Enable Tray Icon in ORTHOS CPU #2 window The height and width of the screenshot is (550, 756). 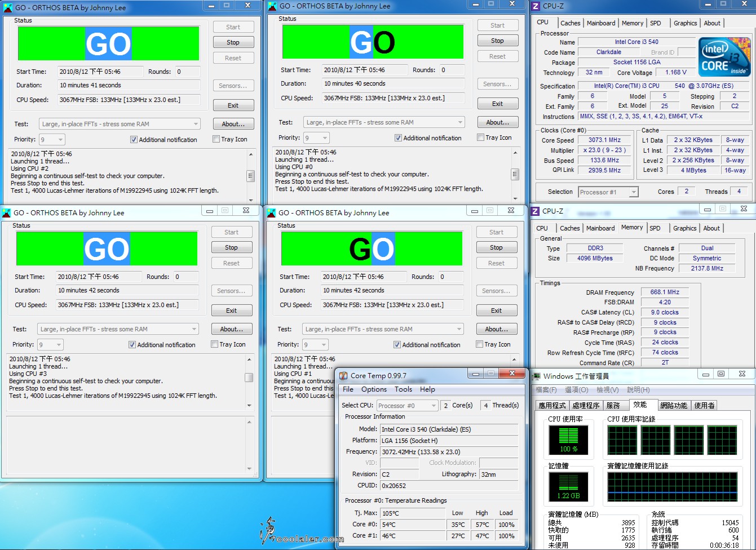tap(216, 139)
